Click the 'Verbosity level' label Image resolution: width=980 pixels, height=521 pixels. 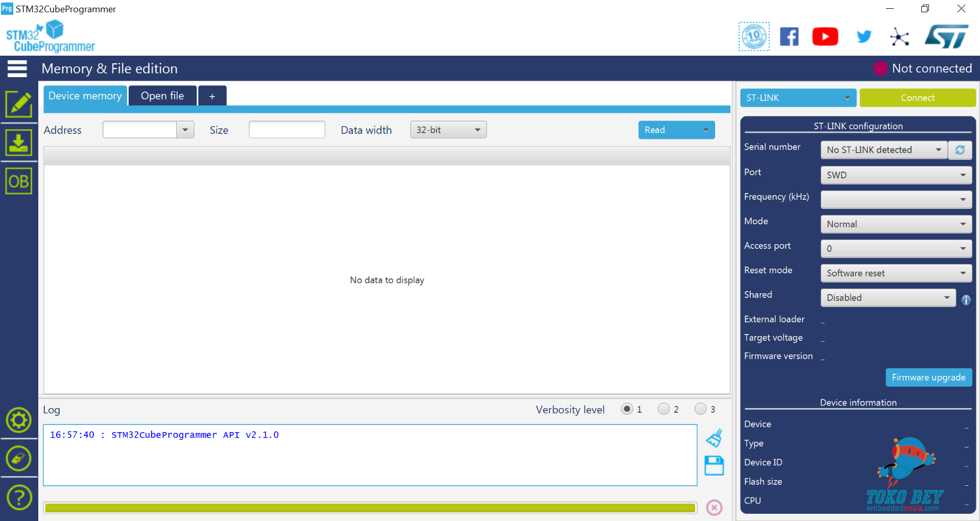570,410
